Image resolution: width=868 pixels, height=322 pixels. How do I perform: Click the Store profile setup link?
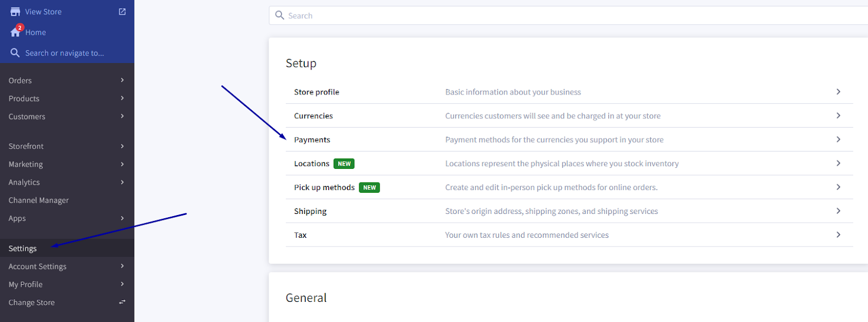click(316, 92)
